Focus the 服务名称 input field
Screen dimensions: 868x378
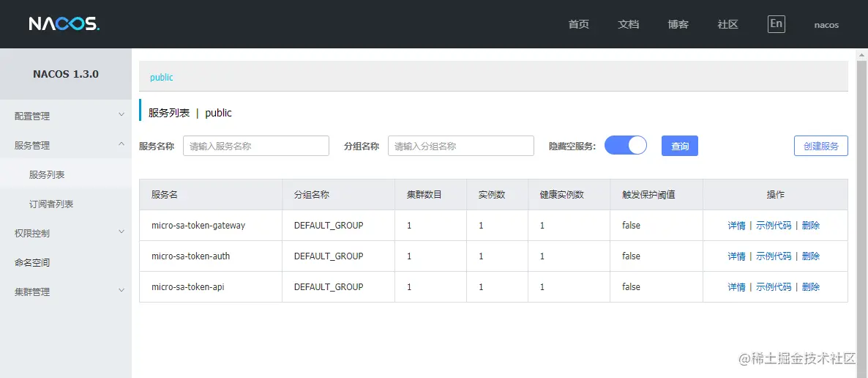[256, 146]
